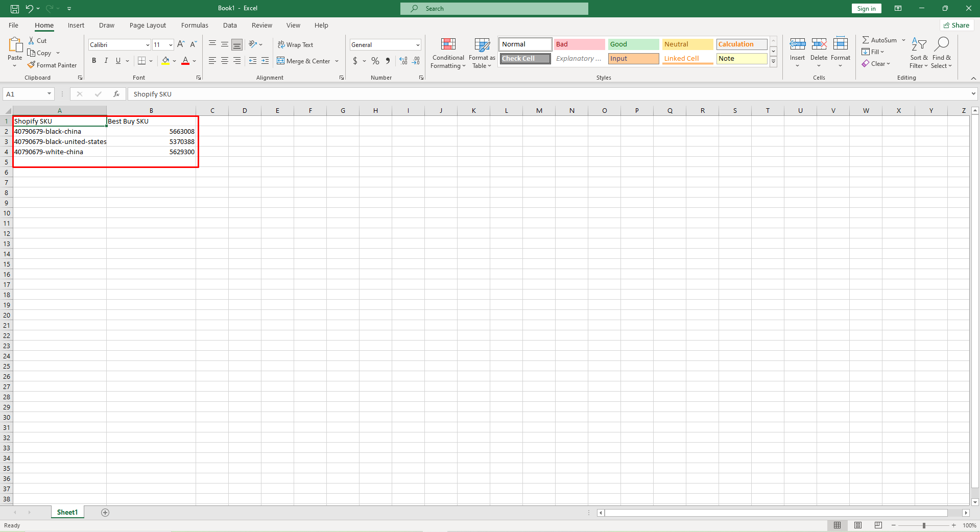The width and height of the screenshot is (980, 532).
Task: Open Conditional Formatting options
Action: (448, 54)
